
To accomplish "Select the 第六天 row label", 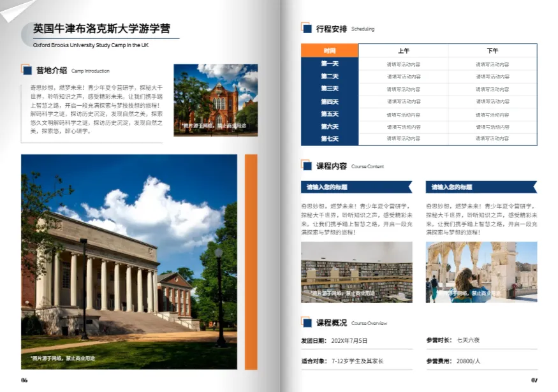I will (x=330, y=127).
